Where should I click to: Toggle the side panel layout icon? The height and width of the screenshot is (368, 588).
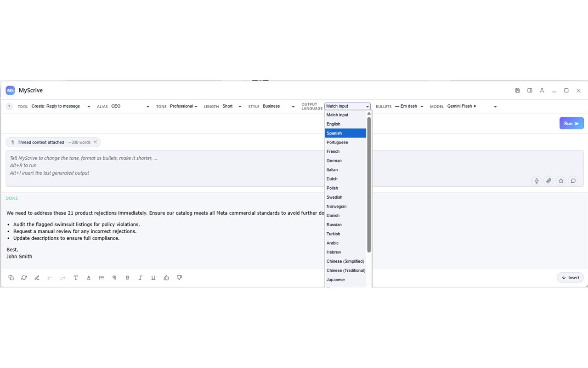click(530, 91)
